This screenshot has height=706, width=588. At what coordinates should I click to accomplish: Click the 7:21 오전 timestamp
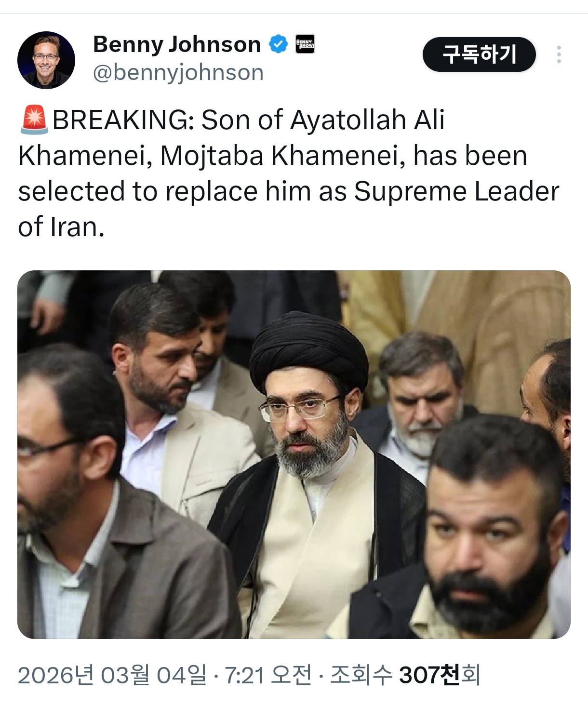268,675
